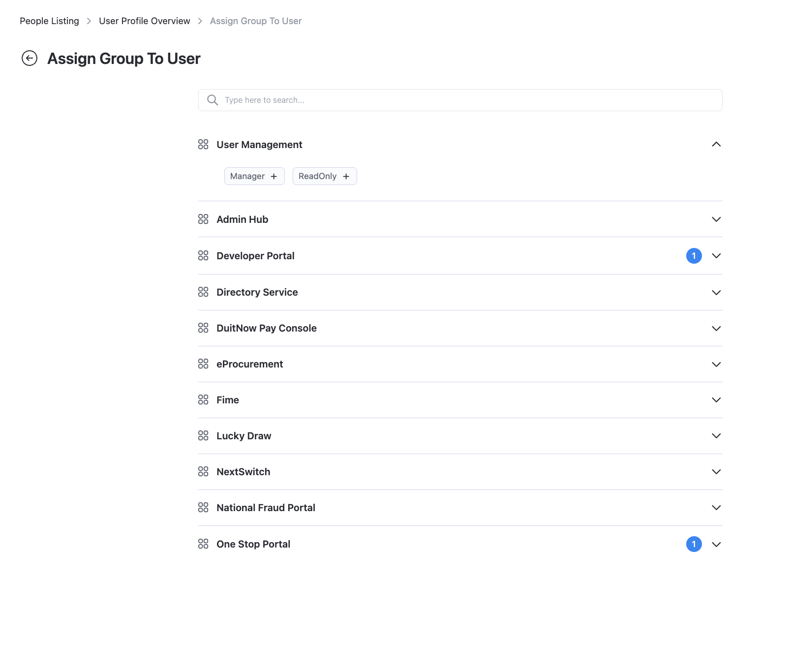Go to People Listing breadcrumb

click(x=49, y=21)
